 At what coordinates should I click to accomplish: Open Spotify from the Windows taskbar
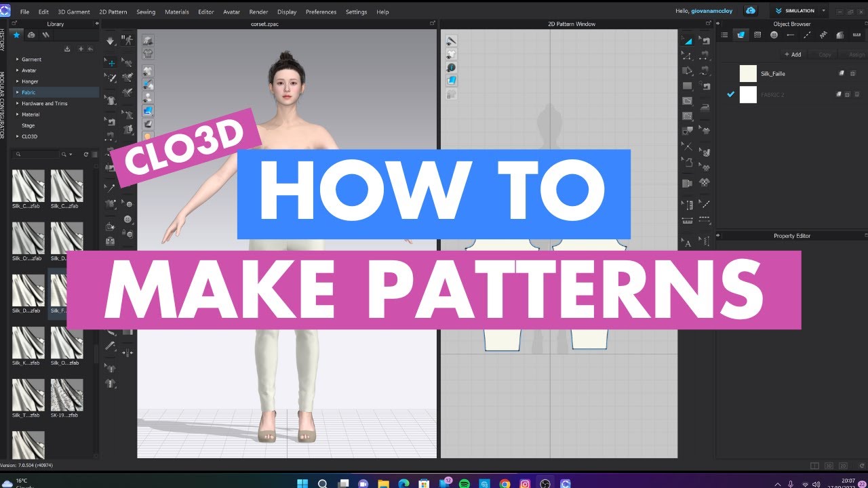pos(465,483)
